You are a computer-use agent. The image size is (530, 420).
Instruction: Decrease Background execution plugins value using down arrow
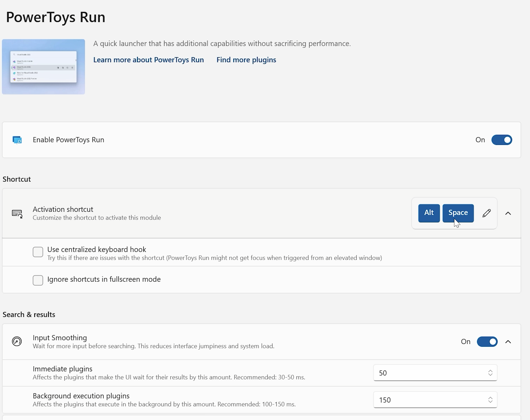tap(490, 402)
